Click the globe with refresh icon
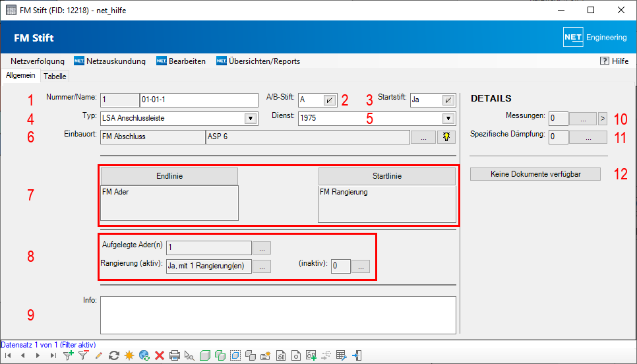The width and height of the screenshot is (637, 364). click(x=144, y=355)
